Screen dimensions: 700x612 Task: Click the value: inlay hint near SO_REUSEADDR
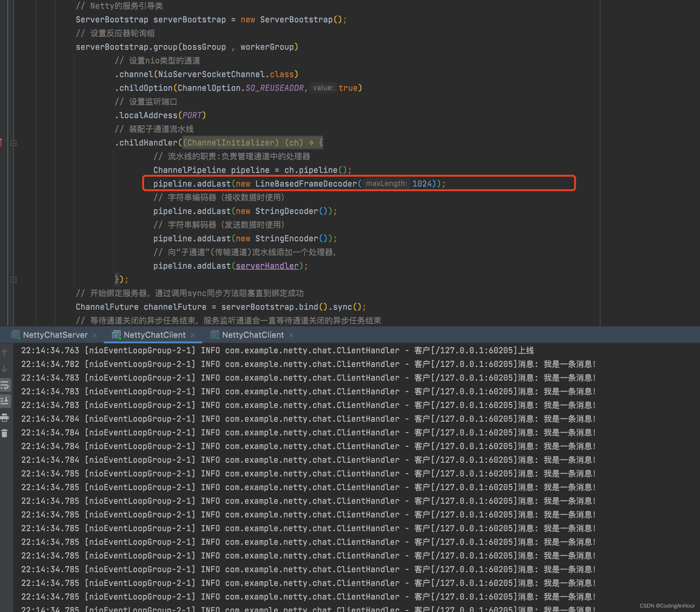pyautogui.click(x=323, y=88)
